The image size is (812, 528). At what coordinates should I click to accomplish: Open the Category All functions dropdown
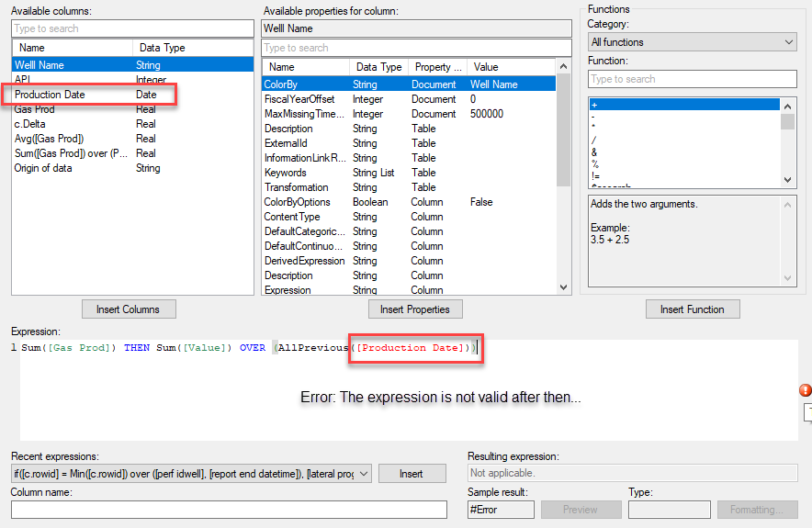pos(693,42)
